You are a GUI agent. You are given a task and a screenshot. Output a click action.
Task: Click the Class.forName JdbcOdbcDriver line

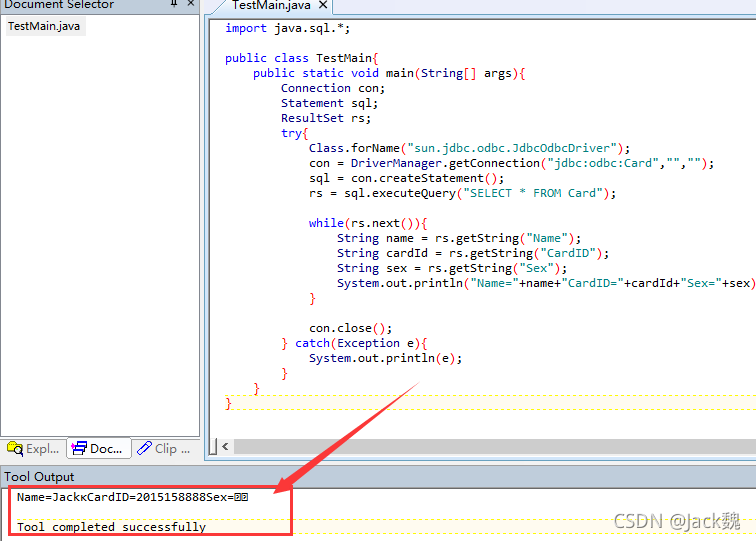pyautogui.click(x=470, y=148)
